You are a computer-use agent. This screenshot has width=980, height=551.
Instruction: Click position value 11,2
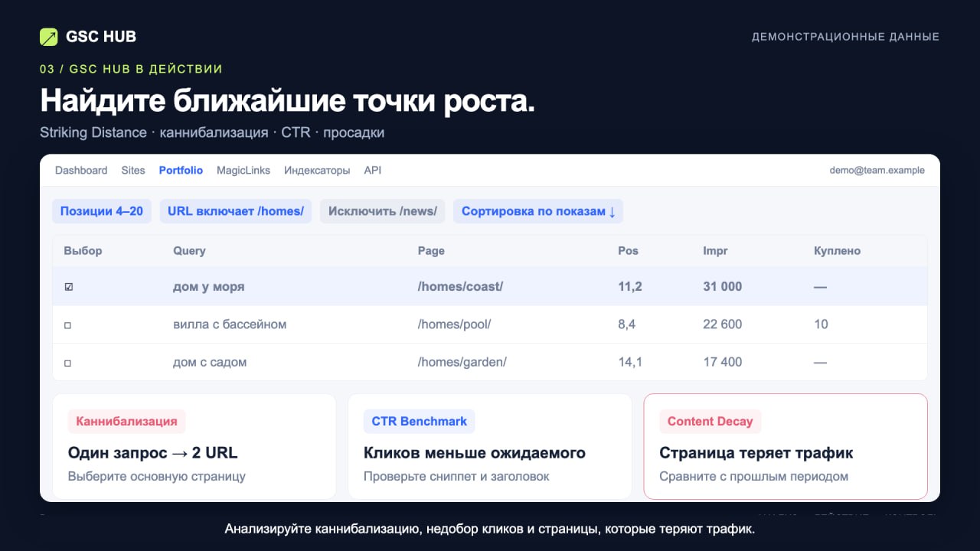[x=630, y=287]
